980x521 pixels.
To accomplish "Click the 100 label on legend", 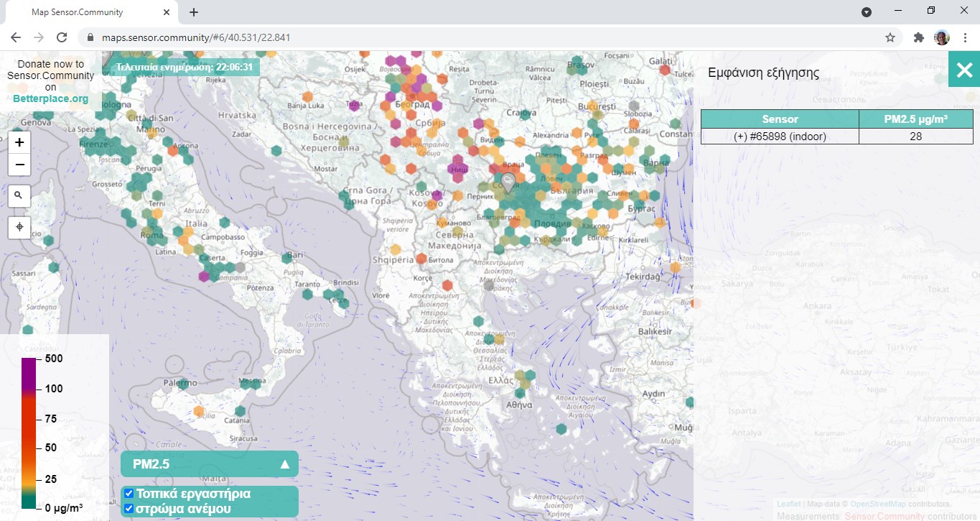I will click(54, 388).
